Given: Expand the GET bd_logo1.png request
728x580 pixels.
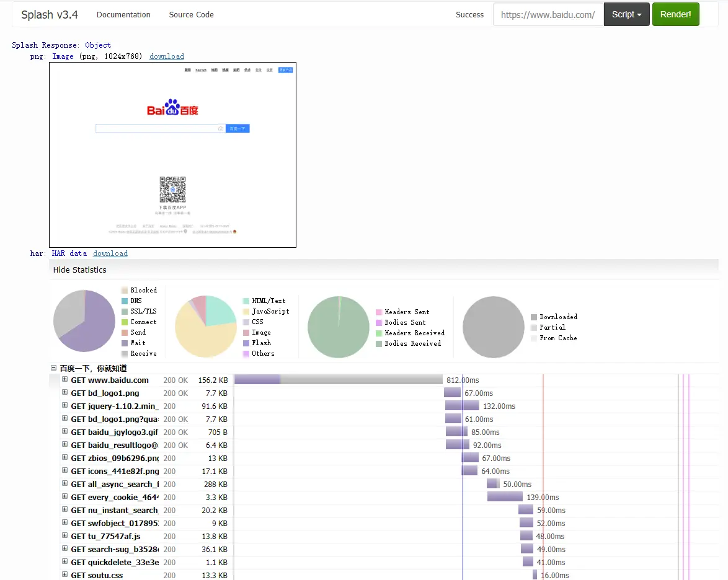Looking at the screenshot, I should click(65, 392).
